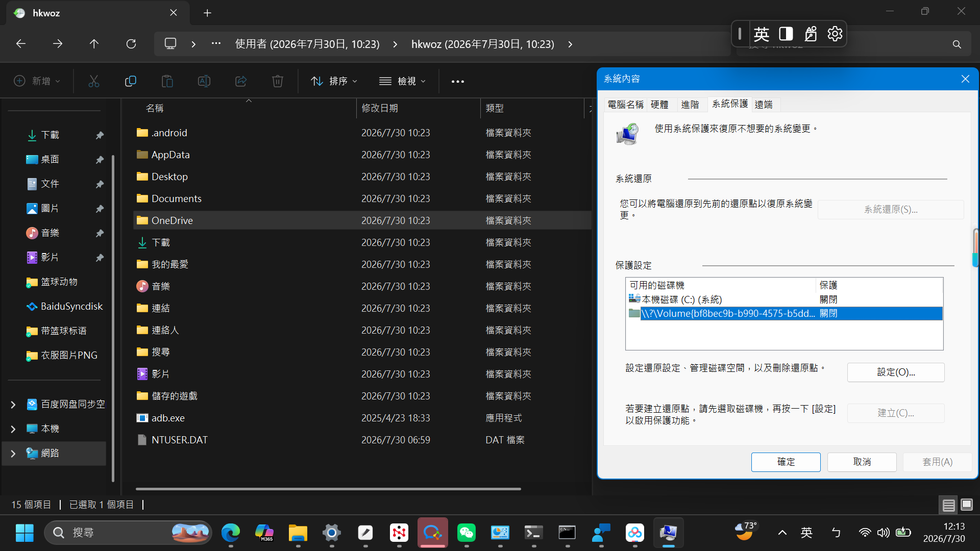Click the Cut scissors icon in toolbar
Viewport: 980px width, 551px height.
tap(94, 81)
